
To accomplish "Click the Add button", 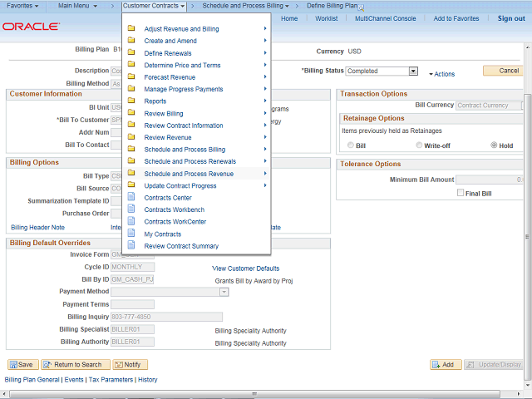I will click(x=446, y=364).
